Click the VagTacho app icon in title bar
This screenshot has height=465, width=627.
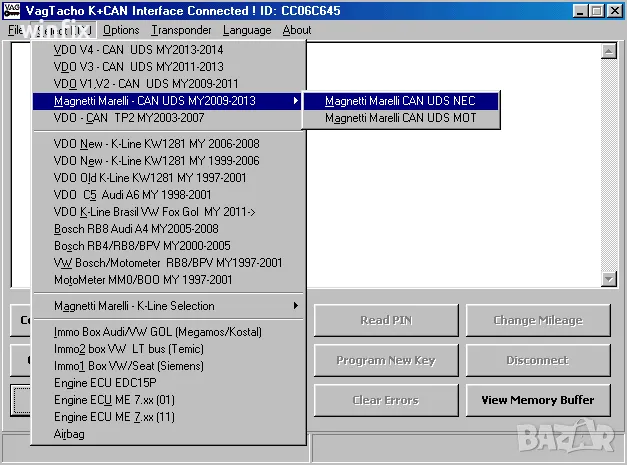click(13, 10)
